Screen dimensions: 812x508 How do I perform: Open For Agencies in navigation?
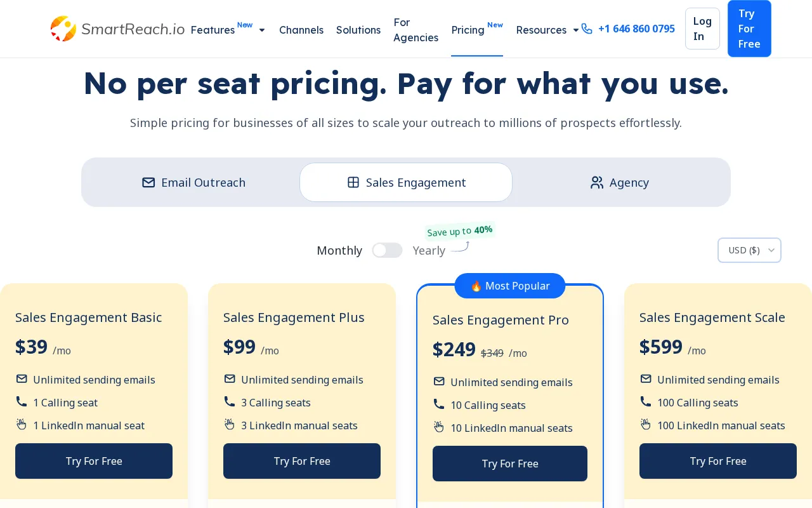416,30
